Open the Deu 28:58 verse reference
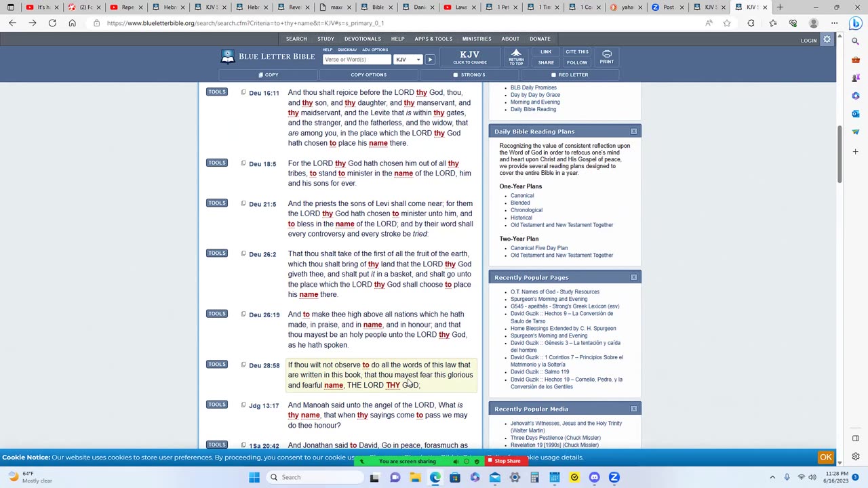The image size is (868, 488). pyautogui.click(x=264, y=365)
